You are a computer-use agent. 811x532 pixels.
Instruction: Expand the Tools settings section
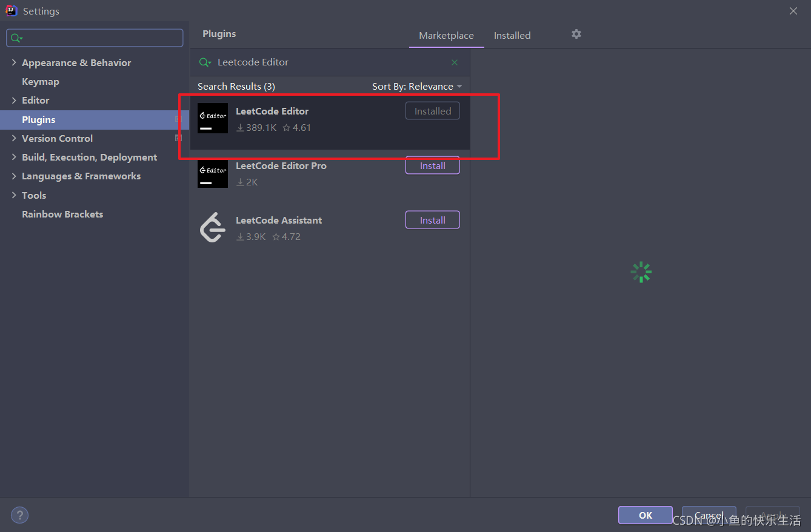coord(14,195)
